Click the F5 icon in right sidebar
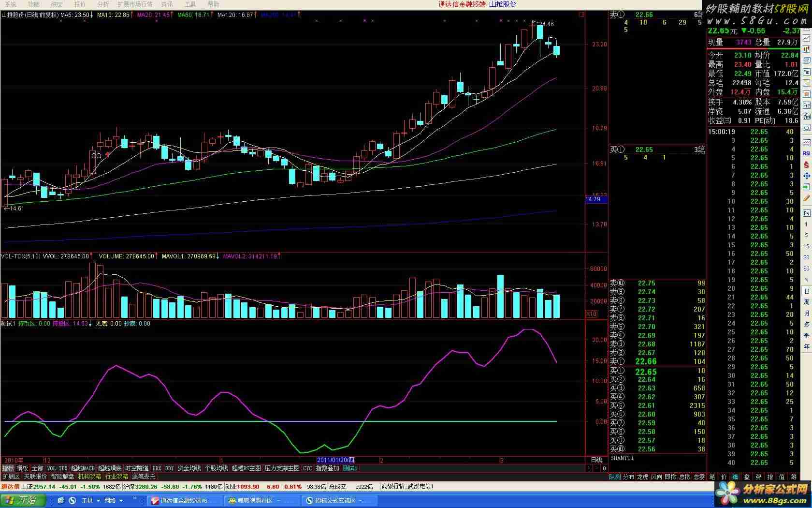Viewport: 812px width, 508px height. click(x=806, y=213)
